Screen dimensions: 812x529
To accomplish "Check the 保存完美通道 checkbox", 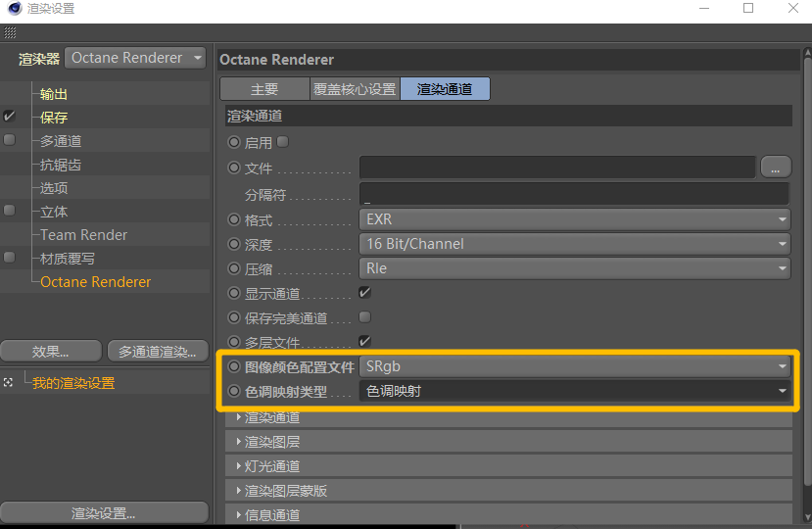I will pos(364,316).
